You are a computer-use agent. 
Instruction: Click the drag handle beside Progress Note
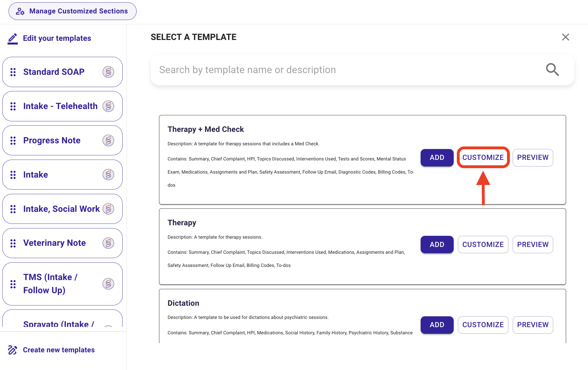[x=13, y=140]
